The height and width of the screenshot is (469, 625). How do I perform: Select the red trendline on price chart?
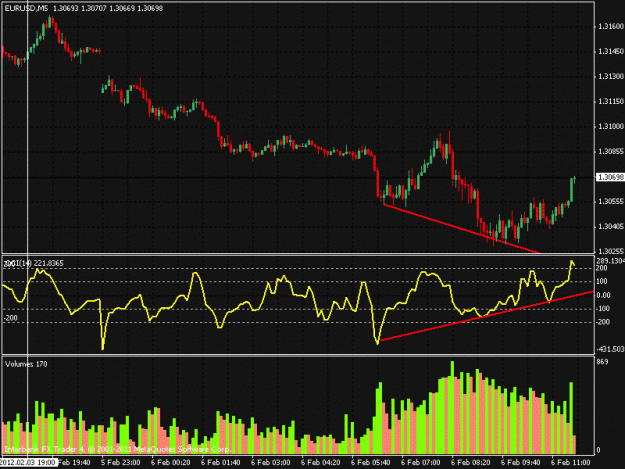(x=462, y=229)
